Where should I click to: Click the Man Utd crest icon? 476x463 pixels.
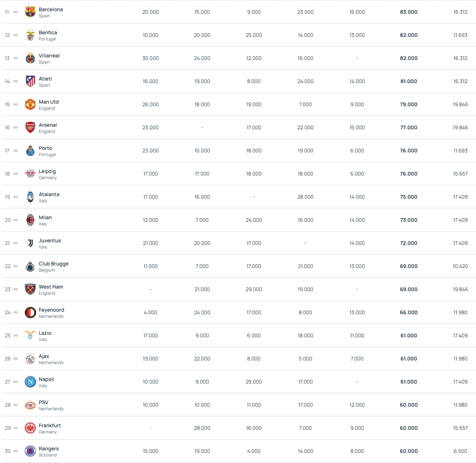click(30, 104)
